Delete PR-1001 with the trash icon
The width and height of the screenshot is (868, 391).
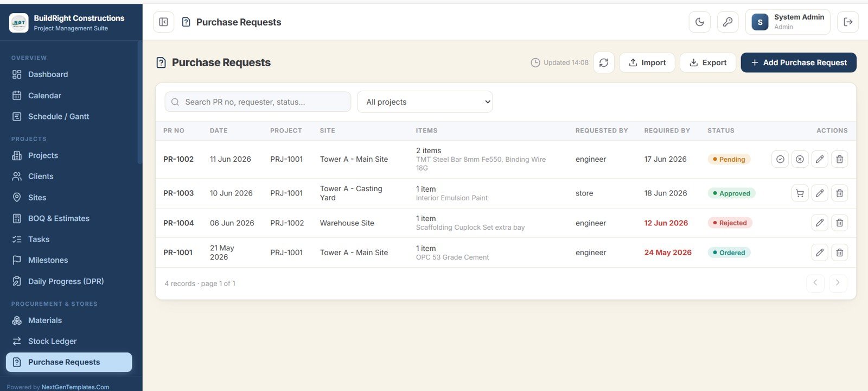tap(839, 253)
